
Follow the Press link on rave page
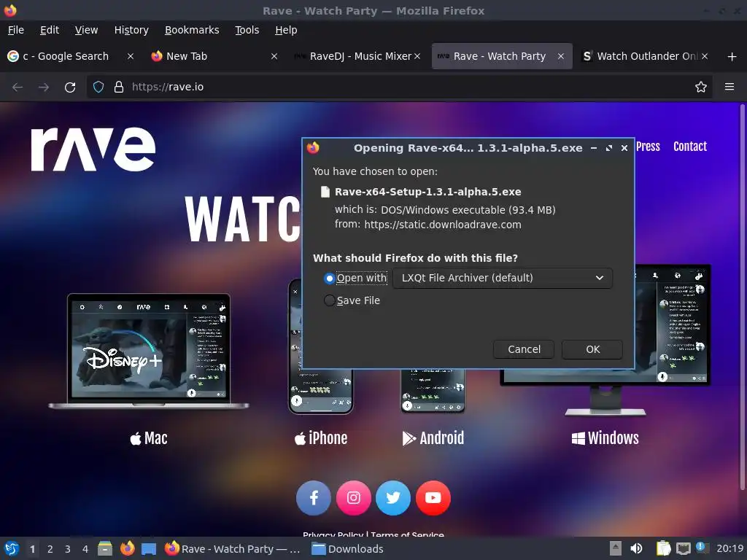[648, 147]
